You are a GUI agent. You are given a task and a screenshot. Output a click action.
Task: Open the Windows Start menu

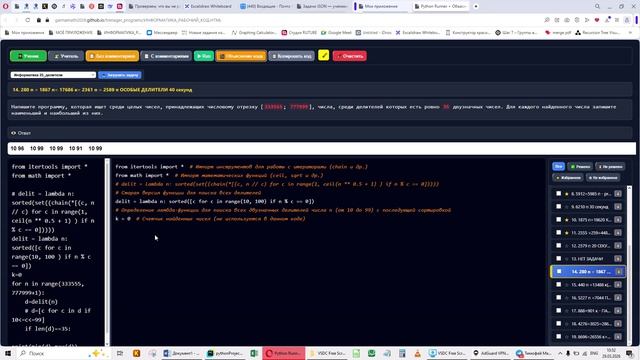7,353
